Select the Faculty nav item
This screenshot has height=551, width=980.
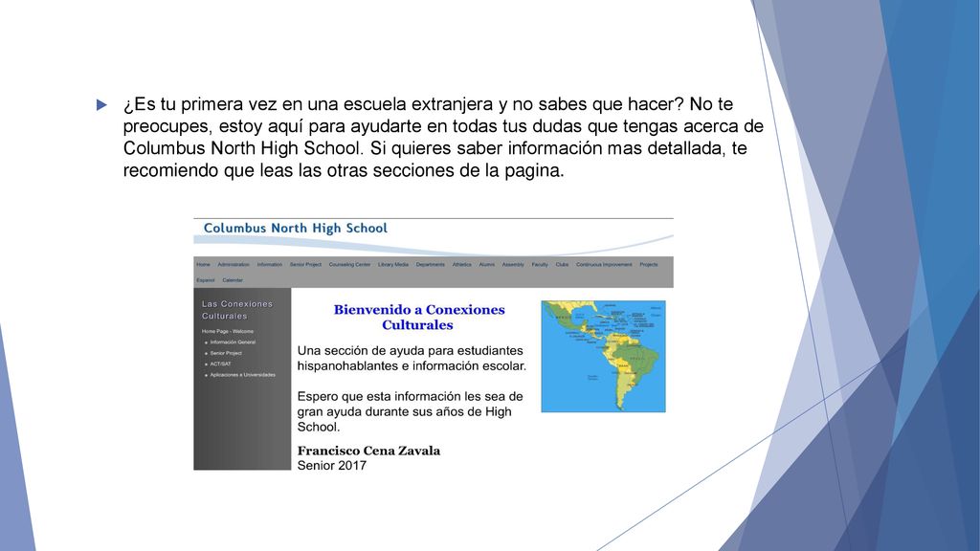point(540,265)
